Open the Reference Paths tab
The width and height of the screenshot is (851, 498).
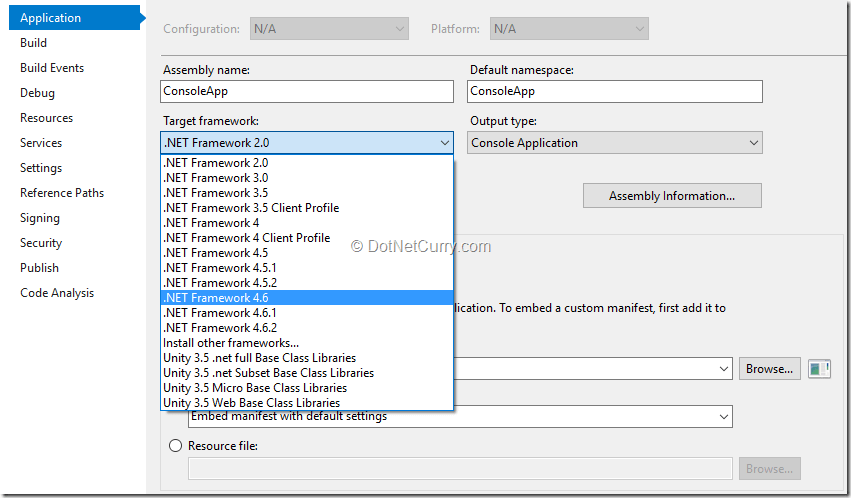(x=62, y=193)
